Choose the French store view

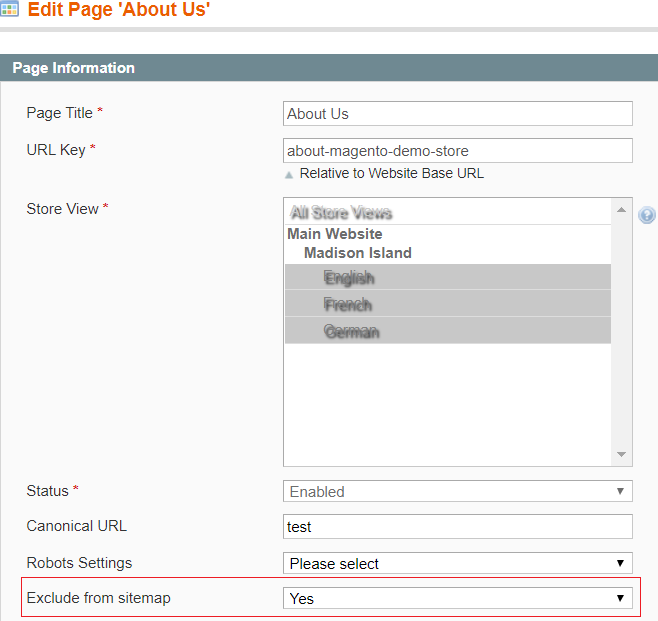point(348,305)
